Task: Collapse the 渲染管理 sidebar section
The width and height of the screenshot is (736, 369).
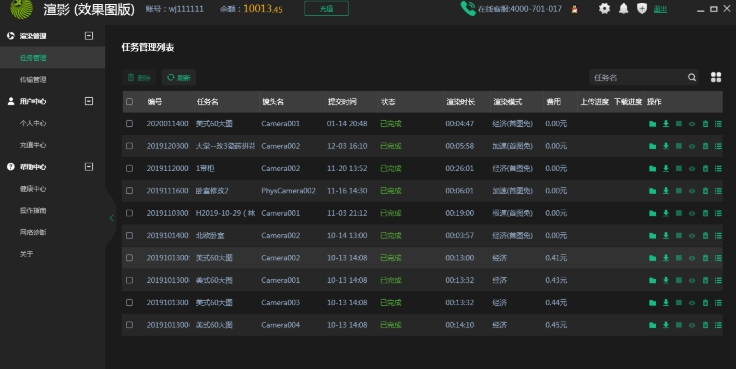Action: click(x=89, y=36)
